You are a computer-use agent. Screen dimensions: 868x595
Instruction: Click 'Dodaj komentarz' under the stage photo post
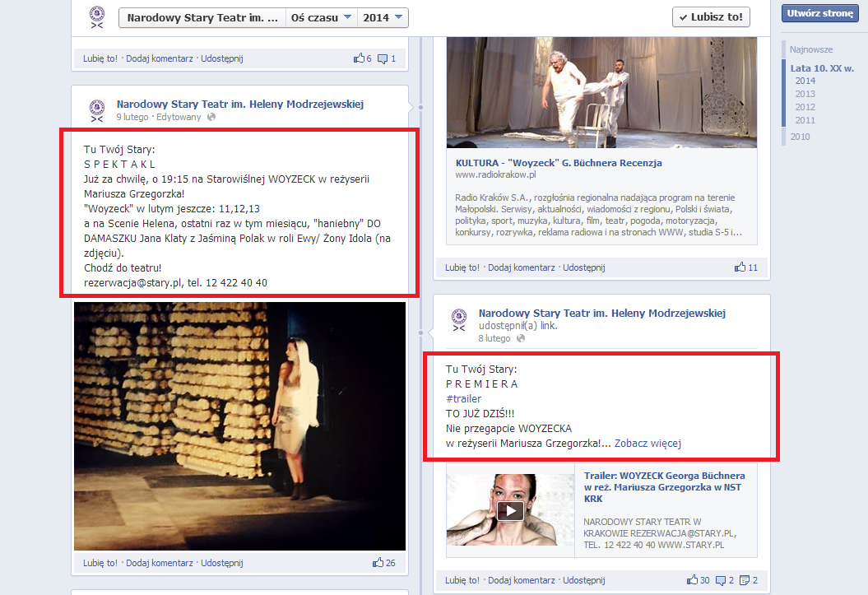(160, 563)
